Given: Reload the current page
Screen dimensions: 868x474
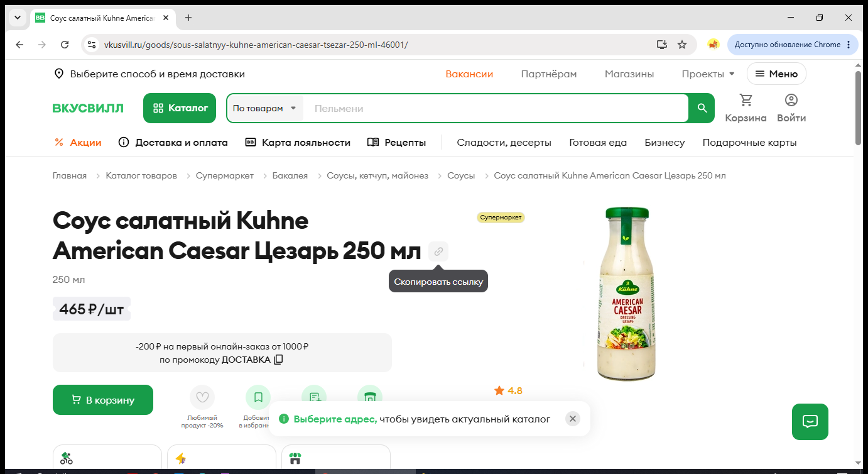Looking at the screenshot, I should (65, 45).
